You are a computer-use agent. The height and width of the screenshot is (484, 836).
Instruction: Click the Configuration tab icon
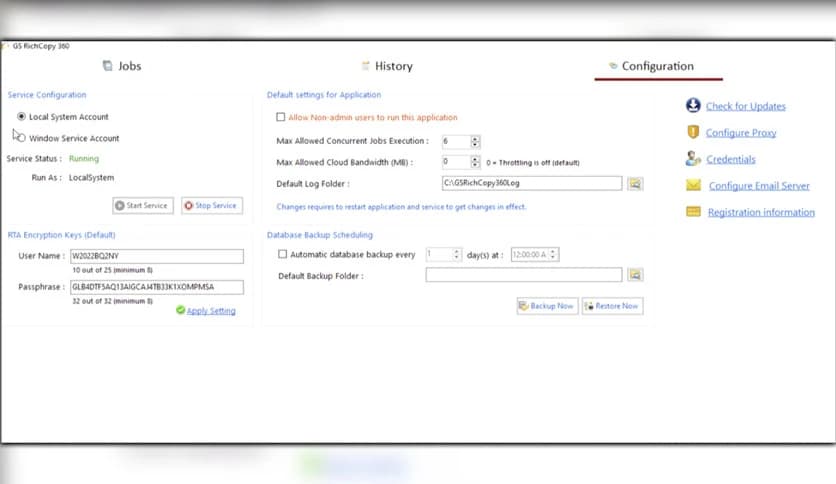coord(613,66)
